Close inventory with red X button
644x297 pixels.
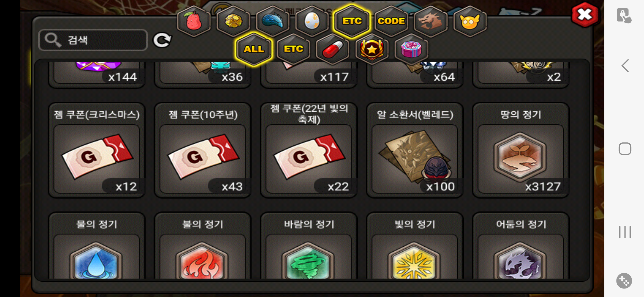pos(585,15)
